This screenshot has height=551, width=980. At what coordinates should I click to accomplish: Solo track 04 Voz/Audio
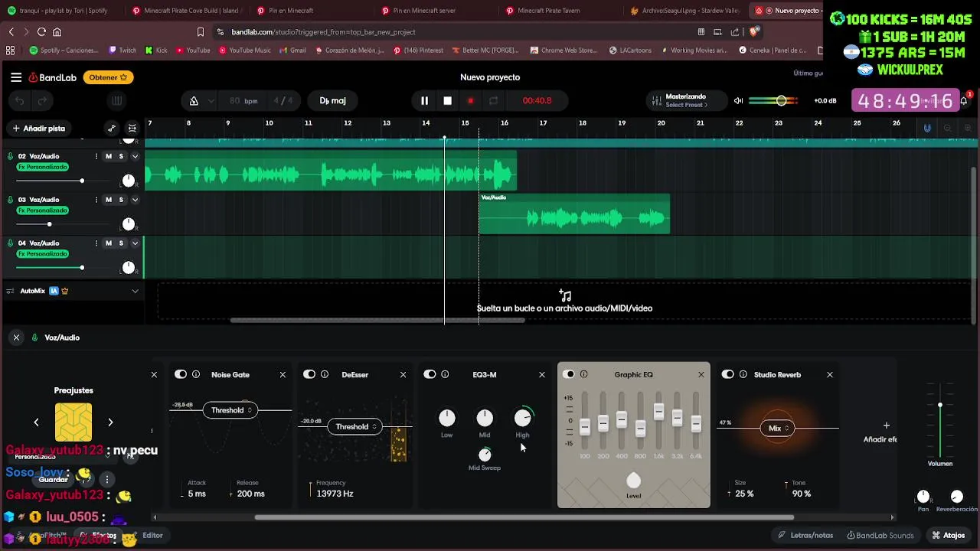click(x=121, y=243)
